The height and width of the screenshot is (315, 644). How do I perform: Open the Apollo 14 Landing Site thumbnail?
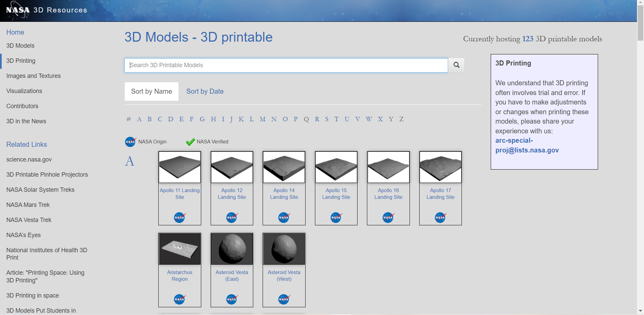click(284, 167)
